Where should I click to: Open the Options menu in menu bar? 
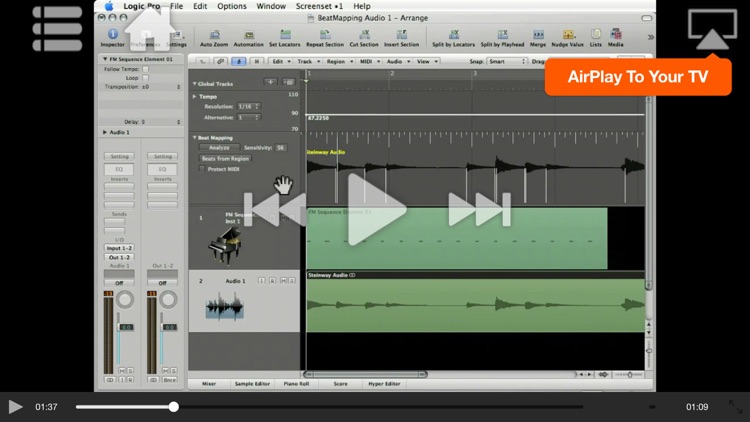tap(232, 6)
